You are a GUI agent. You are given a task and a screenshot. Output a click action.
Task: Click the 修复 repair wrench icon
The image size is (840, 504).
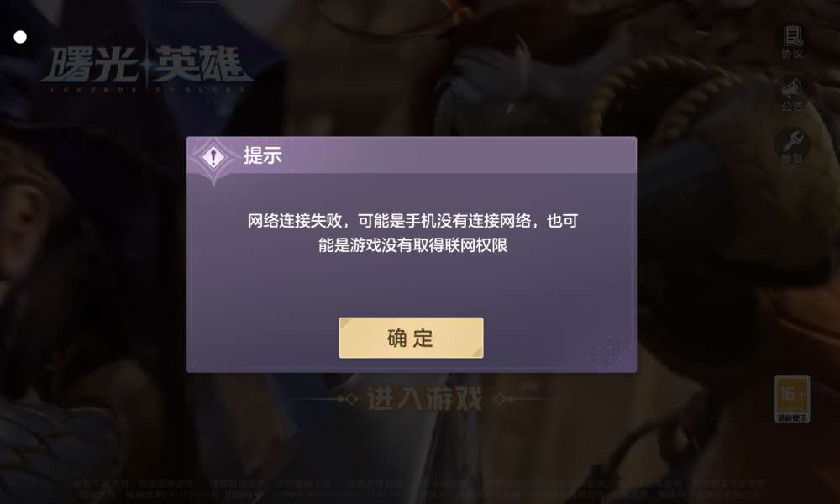(x=792, y=141)
